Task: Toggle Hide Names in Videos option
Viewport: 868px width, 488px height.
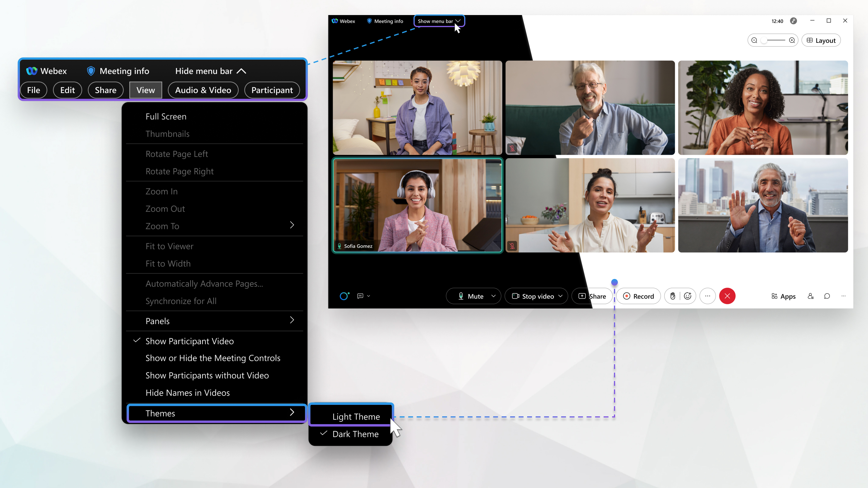Action: click(x=187, y=392)
